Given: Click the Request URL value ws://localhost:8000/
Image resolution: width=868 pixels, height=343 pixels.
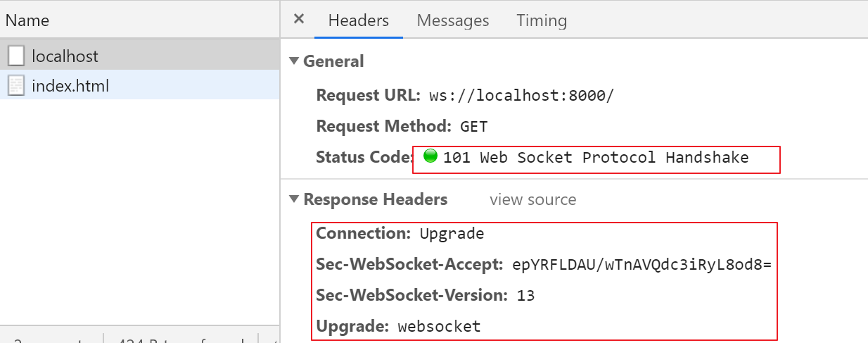Looking at the screenshot, I should point(521,96).
